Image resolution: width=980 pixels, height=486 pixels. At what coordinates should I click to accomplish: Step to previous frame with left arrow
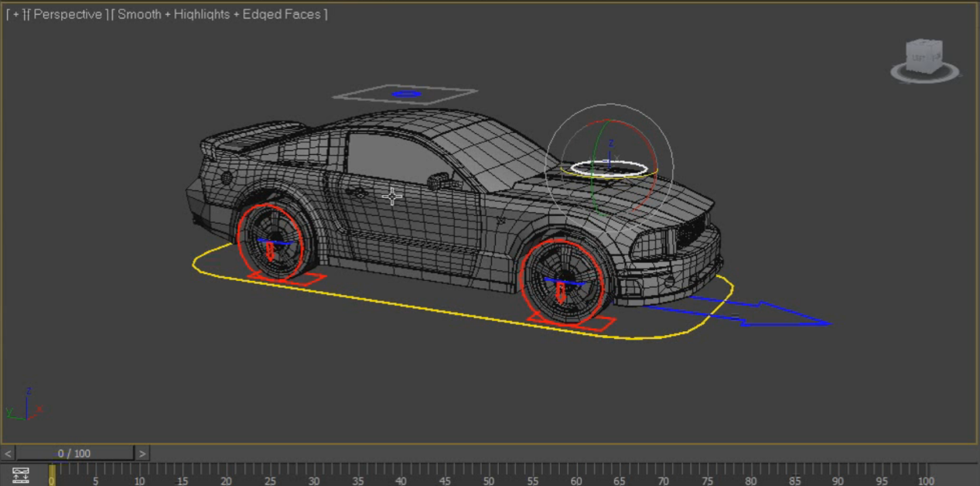[8, 453]
